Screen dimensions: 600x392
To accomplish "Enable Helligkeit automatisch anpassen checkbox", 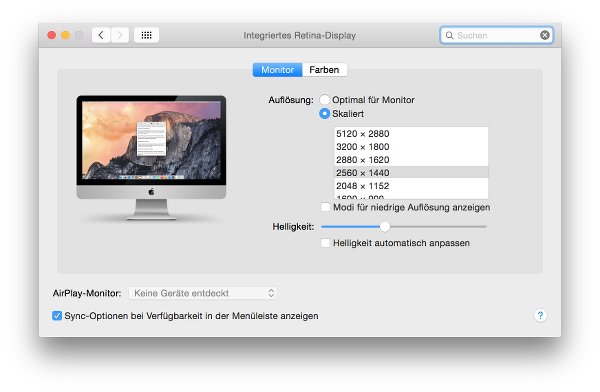I will 325,243.
